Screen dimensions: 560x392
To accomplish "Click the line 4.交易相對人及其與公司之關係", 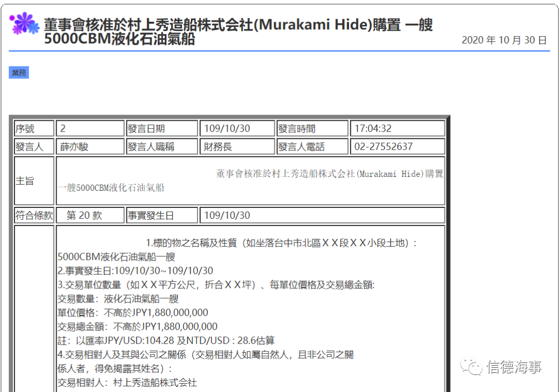I will tap(206, 355).
